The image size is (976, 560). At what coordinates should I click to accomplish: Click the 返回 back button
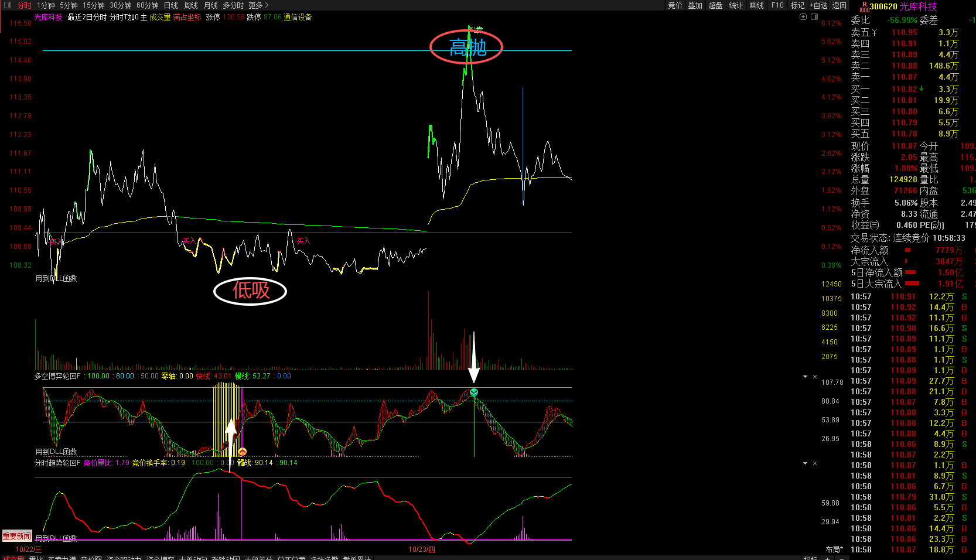pyautogui.click(x=840, y=5)
